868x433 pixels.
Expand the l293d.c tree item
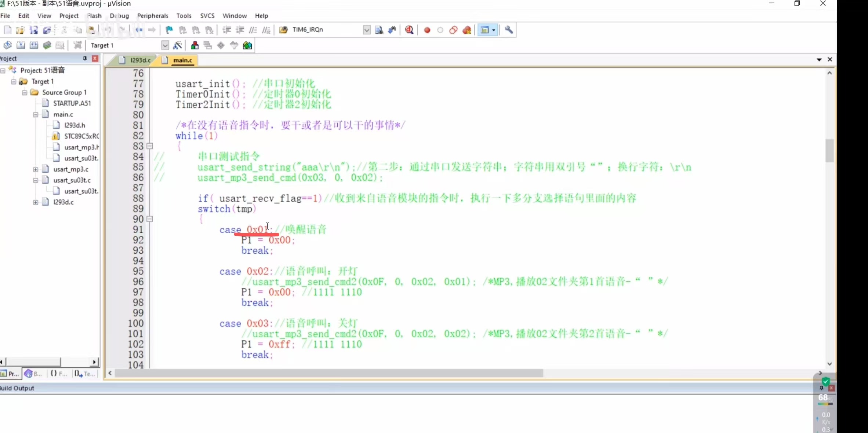tap(36, 202)
